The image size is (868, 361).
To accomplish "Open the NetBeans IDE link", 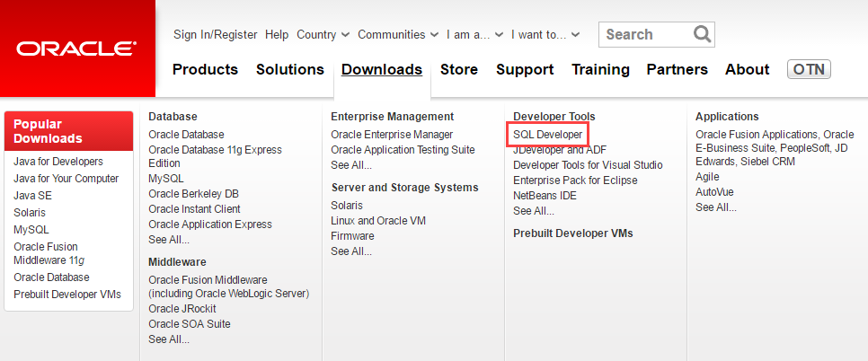I will [x=545, y=196].
